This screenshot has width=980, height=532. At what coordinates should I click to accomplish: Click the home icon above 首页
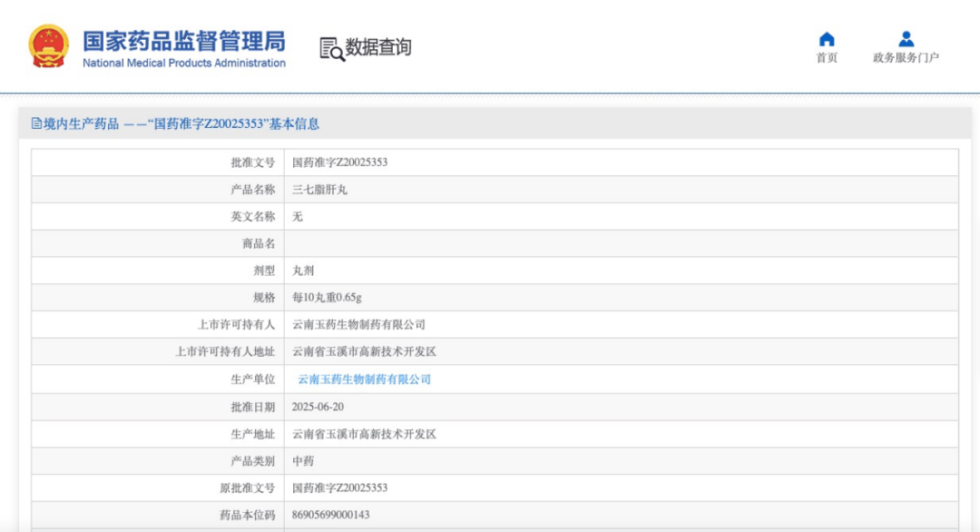coord(826,40)
